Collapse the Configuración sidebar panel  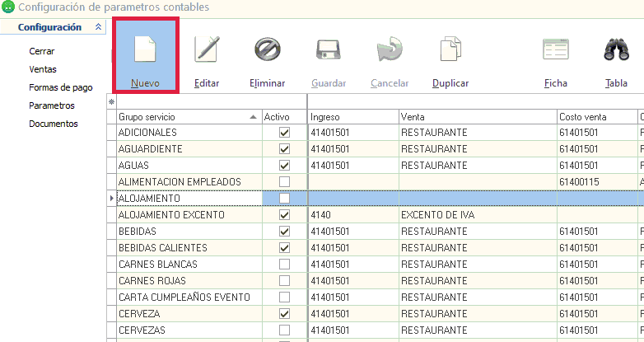[99, 27]
